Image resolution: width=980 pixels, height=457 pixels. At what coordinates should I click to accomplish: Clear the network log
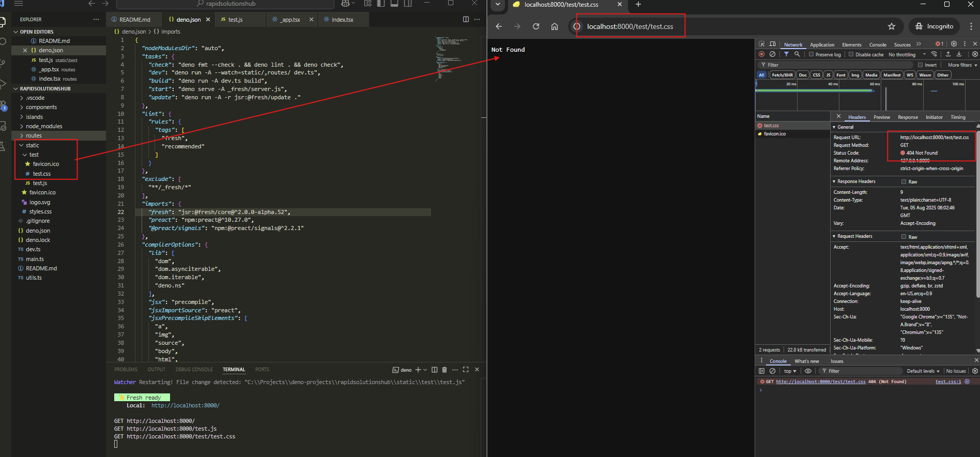click(x=772, y=54)
